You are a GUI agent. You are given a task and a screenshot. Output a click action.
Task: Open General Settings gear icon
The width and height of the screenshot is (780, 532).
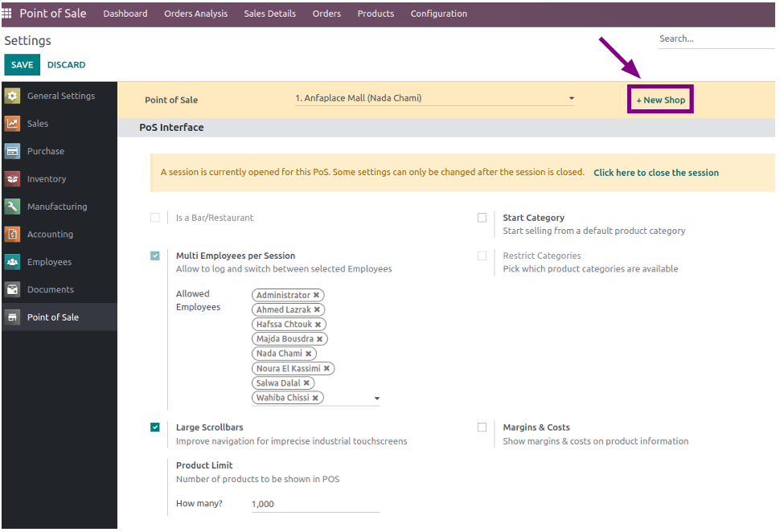(x=12, y=96)
